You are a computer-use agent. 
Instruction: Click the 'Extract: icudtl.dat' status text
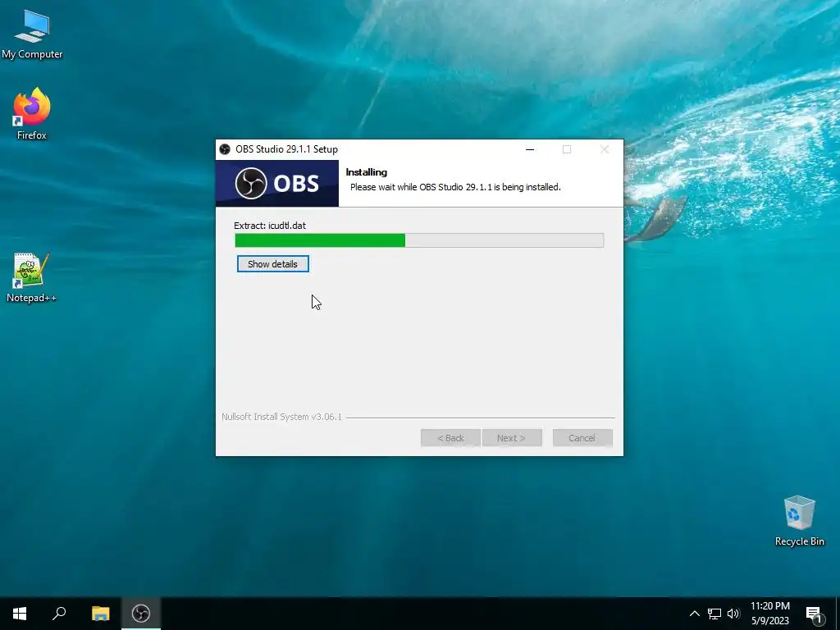[270, 226]
